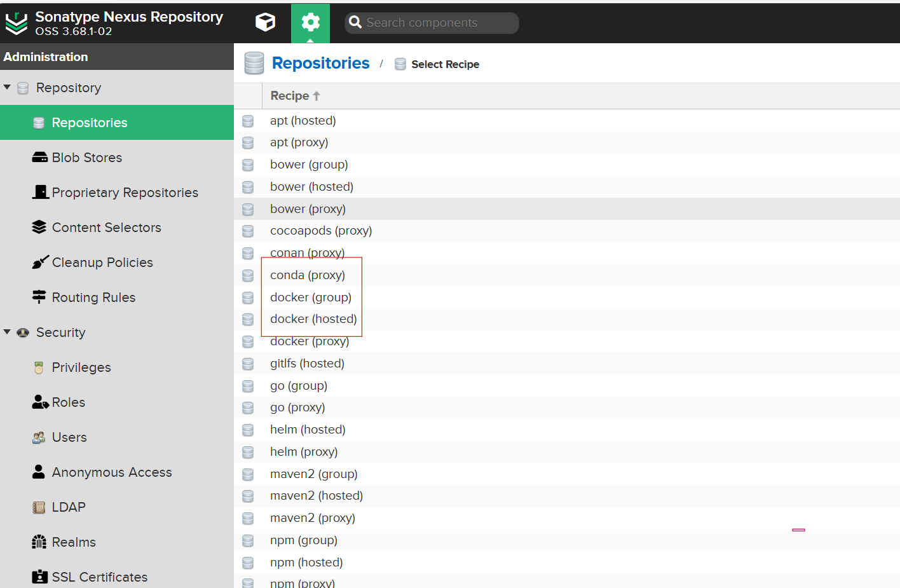Image resolution: width=900 pixels, height=588 pixels.
Task: Open Roles under Security
Action: pos(117,402)
